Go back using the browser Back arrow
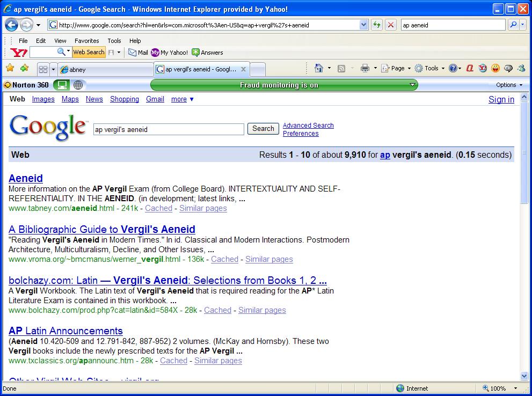 [x=11, y=25]
